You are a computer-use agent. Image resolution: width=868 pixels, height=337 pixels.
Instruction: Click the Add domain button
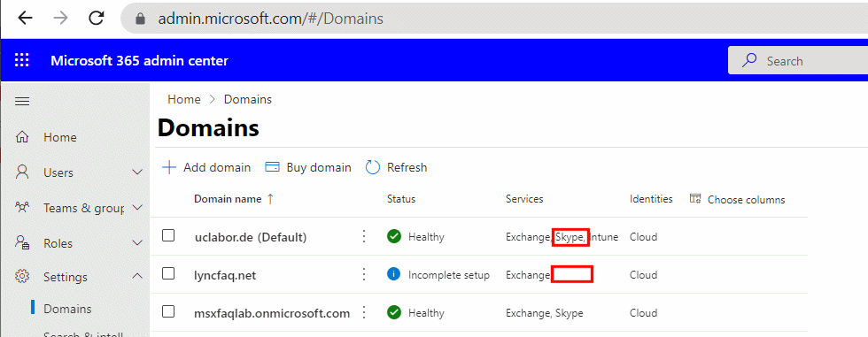(x=205, y=167)
